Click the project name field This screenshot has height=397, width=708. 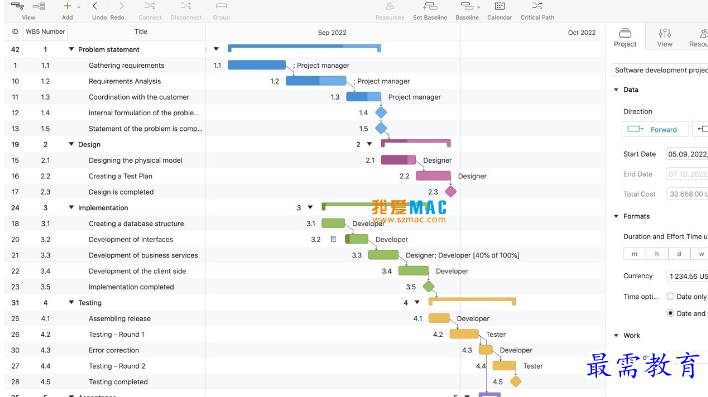[x=660, y=70]
